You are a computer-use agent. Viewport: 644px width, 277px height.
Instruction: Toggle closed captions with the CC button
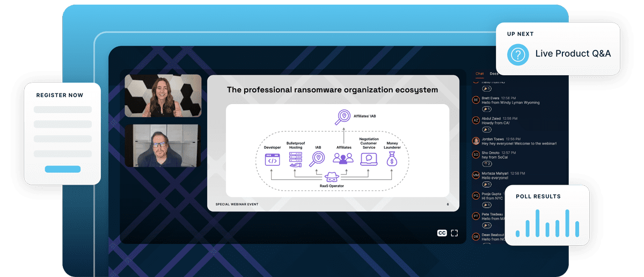tap(442, 233)
